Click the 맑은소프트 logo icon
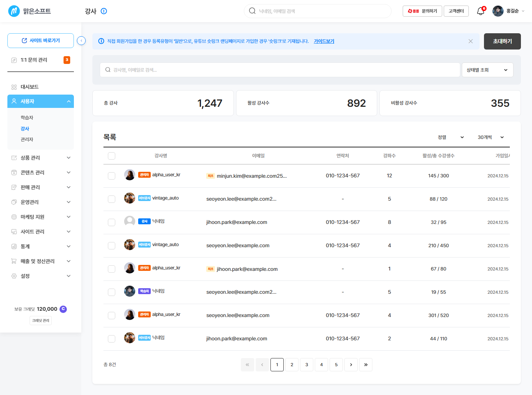This screenshot has height=395, width=532. (x=14, y=11)
